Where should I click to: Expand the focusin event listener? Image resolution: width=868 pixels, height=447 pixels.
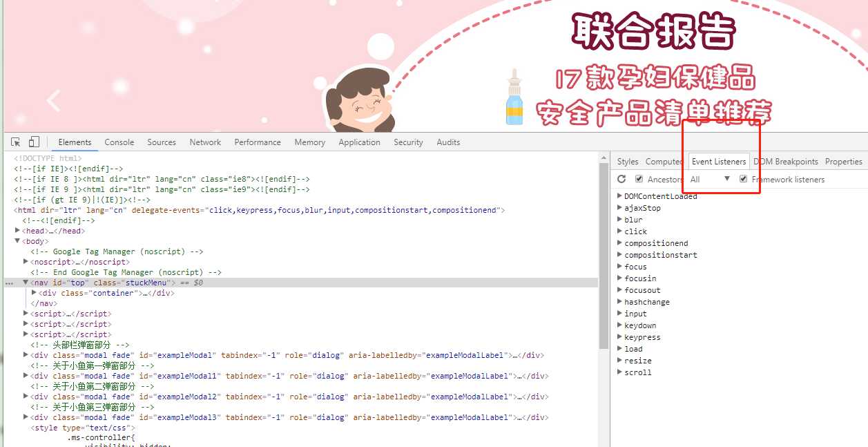(x=619, y=278)
